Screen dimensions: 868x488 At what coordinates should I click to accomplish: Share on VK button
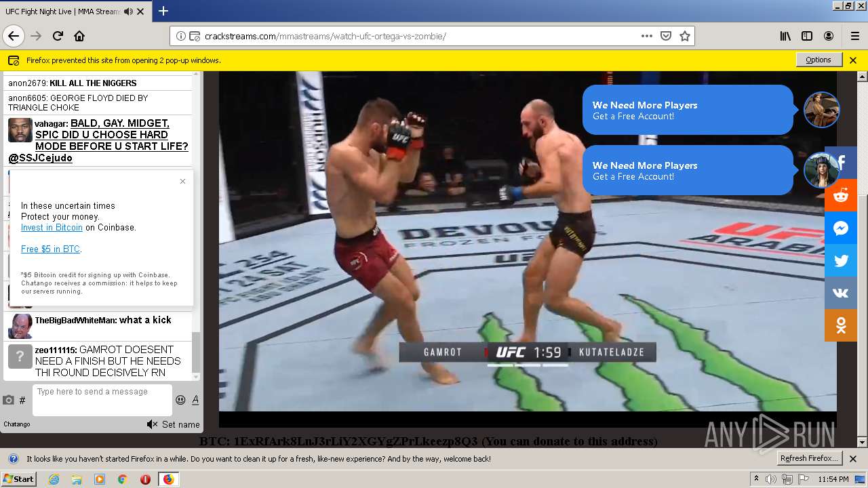pyautogui.click(x=841, y=293)
